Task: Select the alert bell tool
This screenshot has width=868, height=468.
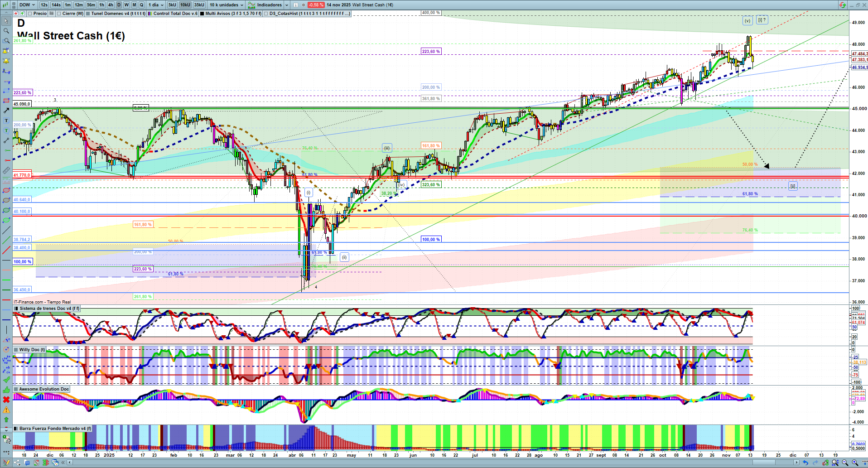Action: (x=6, y=61)
